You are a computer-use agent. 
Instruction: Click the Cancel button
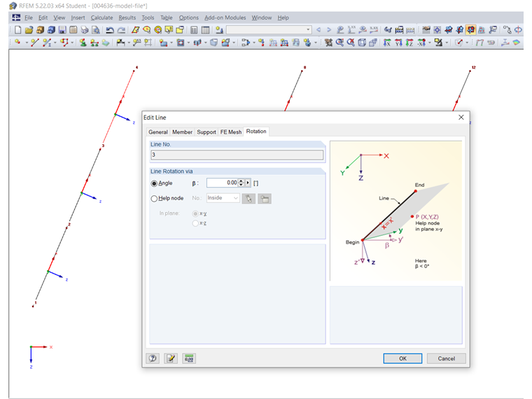446,358
